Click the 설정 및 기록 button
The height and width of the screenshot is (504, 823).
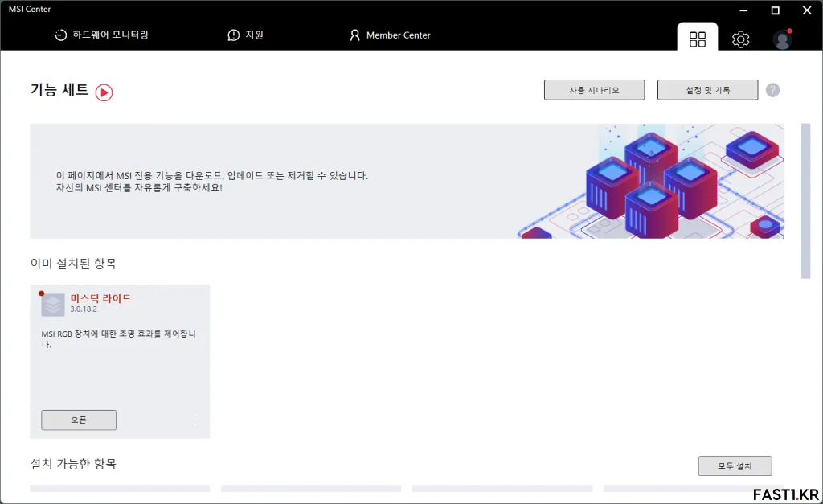[x=707, y=90]
